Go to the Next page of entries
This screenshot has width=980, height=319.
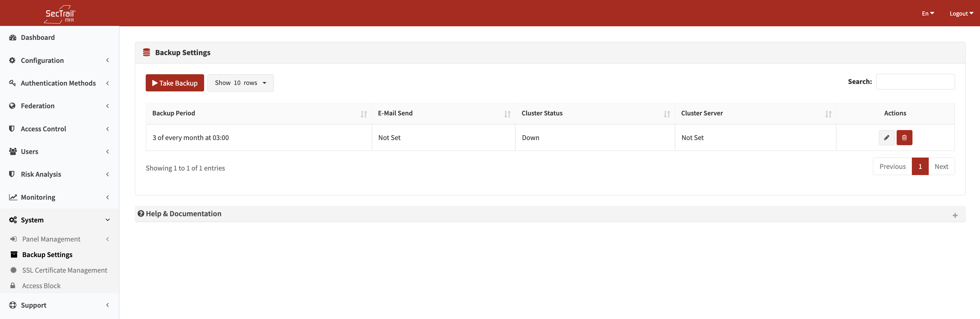941,167
